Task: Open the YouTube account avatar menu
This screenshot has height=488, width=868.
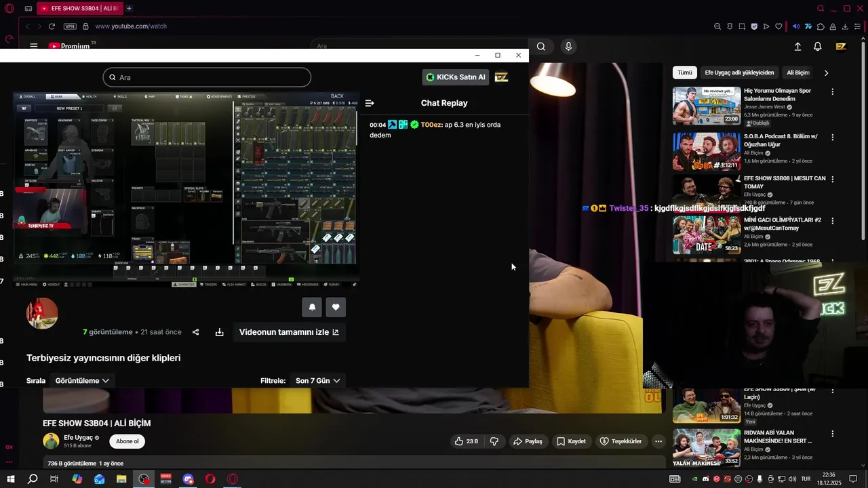Action: tap(841, 46)
